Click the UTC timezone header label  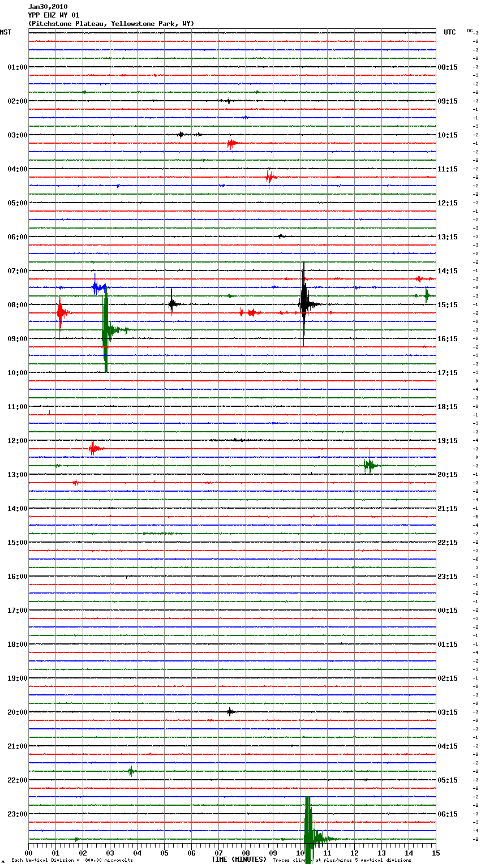coord(449,32)
